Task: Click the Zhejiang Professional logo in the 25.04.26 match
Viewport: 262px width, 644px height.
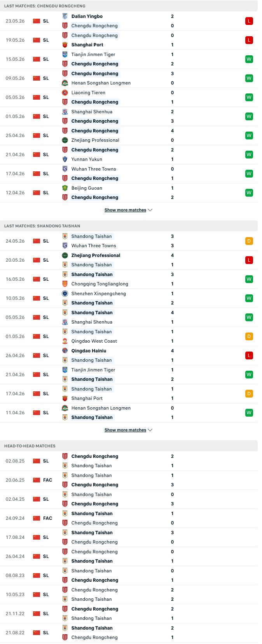Action: (65, 140)
